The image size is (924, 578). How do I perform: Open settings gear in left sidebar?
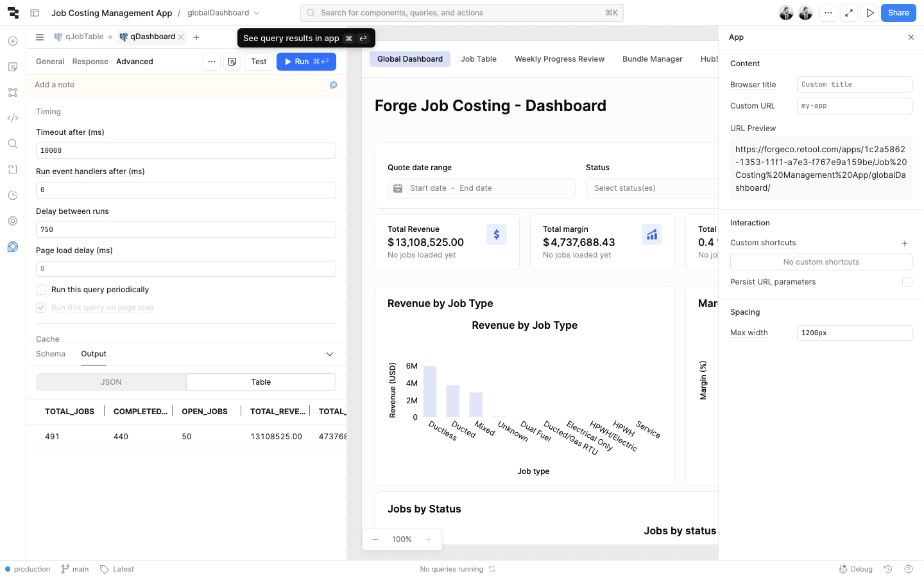13,221
